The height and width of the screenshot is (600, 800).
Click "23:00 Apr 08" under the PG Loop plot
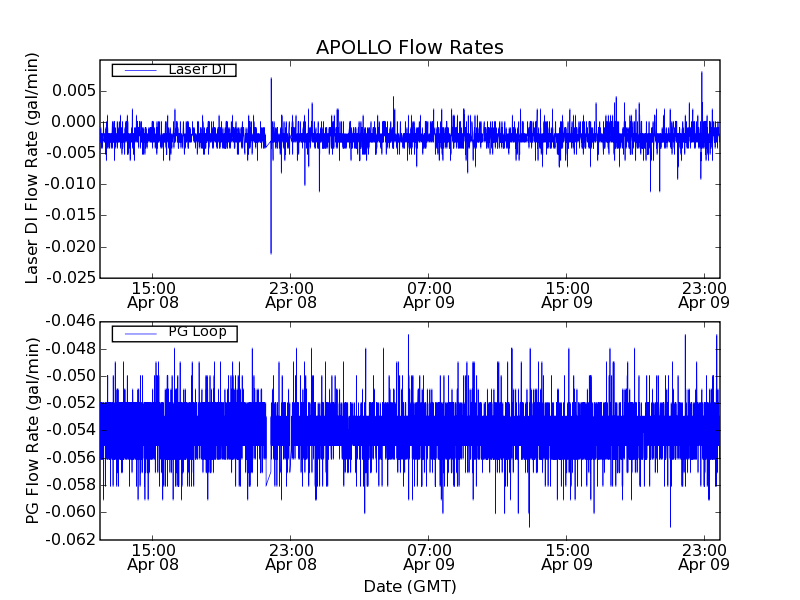click(291, 558)
